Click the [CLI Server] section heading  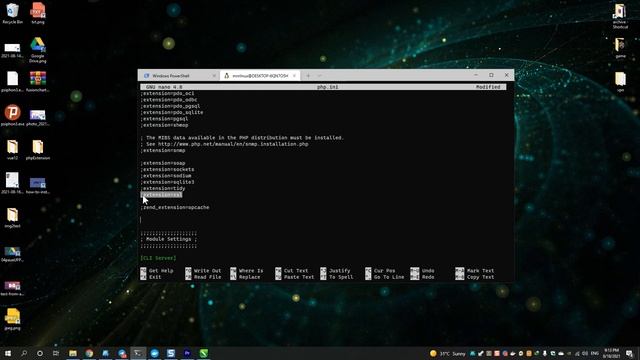pyautogui.click(x=158, y=258)
